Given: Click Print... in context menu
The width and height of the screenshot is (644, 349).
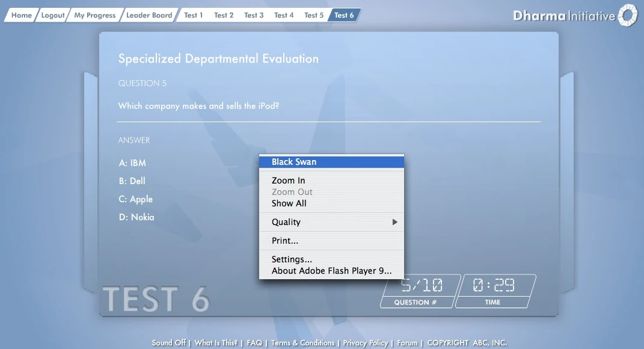Looking at the screenshot, I should (331, 241).
